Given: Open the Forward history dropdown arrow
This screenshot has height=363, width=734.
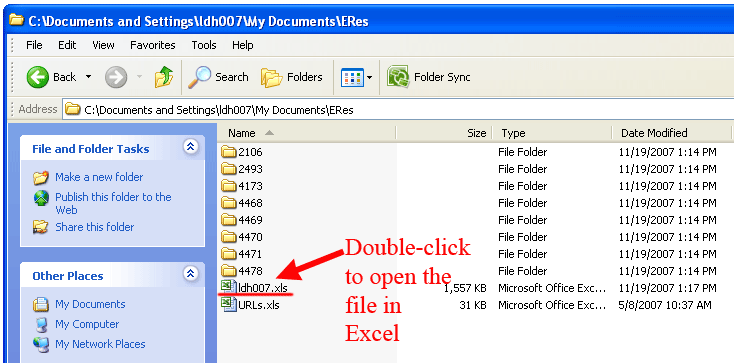Looking at the screenshot, I should [139, 77].
